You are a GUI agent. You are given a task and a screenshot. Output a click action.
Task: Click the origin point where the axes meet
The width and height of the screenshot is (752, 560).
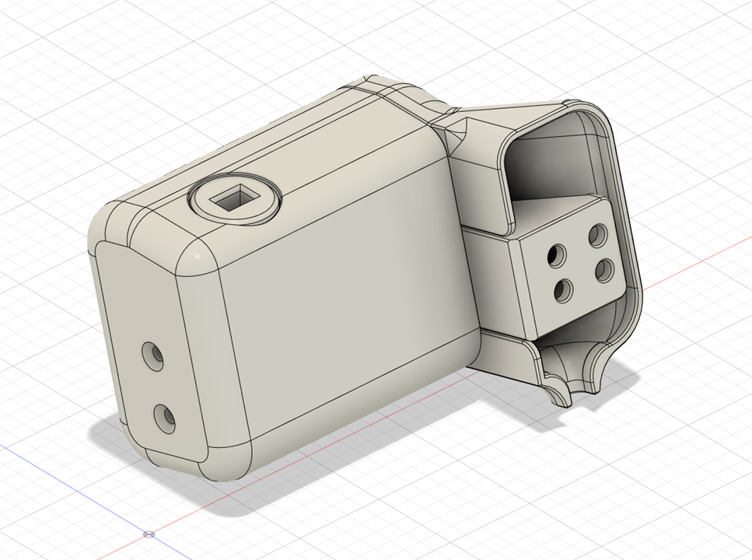point(149,533)
